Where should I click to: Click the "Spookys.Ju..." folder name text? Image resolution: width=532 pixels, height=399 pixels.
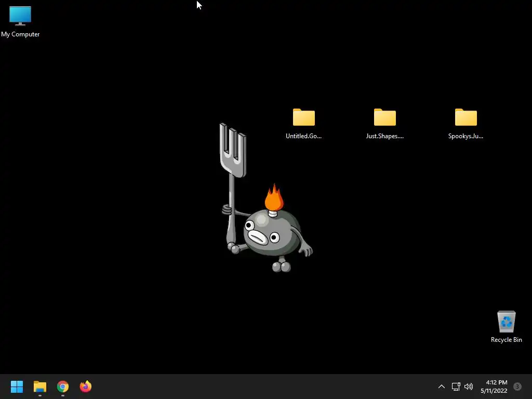click(x=466, y=136)
